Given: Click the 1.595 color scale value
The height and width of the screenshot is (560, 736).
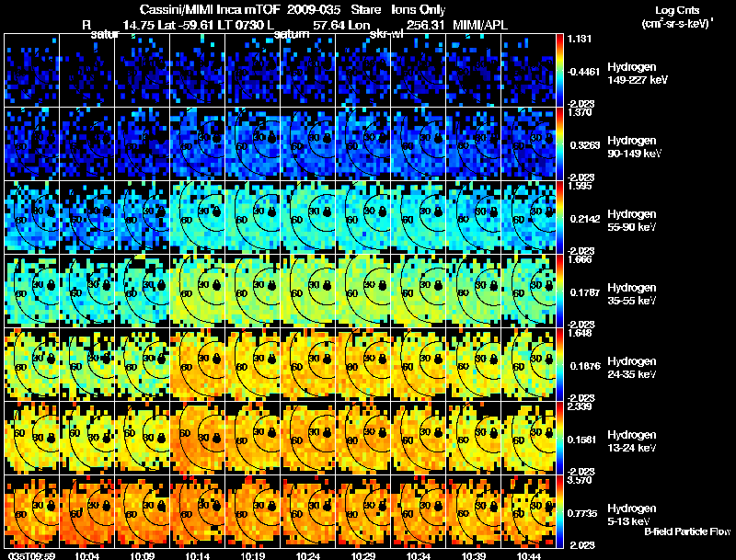Looking at the screenshot, I should [x=580, y=186].
